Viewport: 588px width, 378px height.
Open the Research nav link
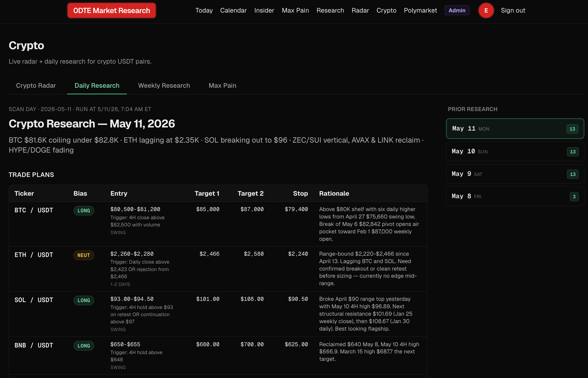[330, 11]
